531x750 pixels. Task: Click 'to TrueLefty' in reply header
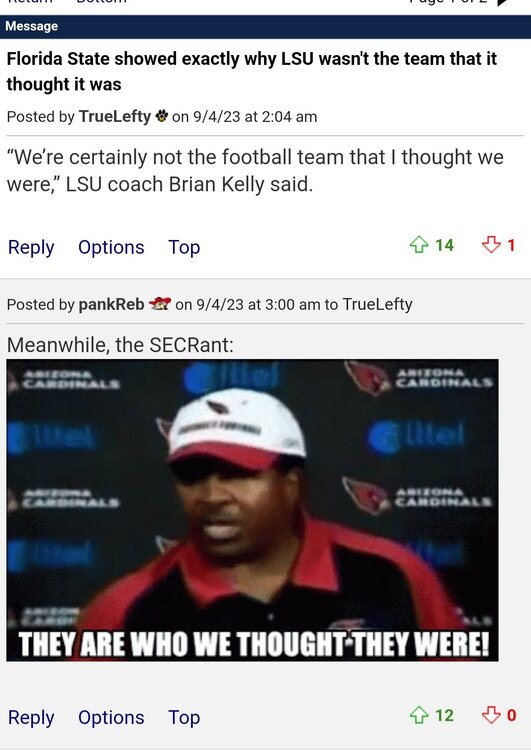(x=368, y=304)
